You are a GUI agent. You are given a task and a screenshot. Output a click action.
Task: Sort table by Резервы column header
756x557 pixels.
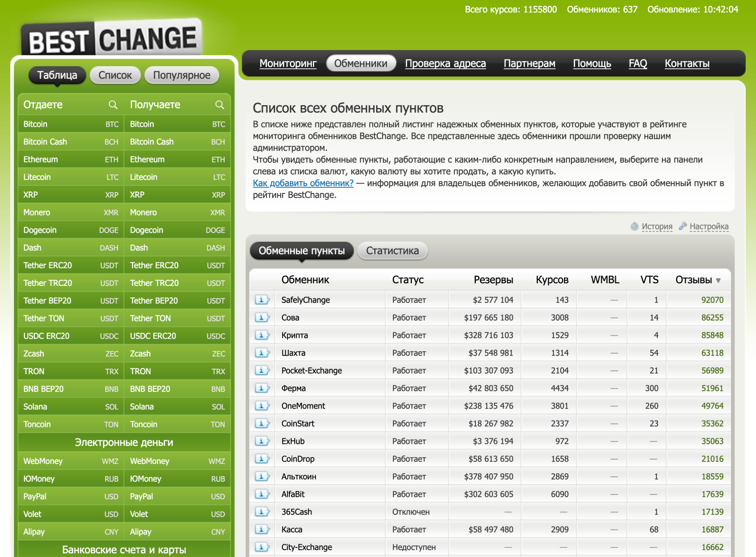tap(493, 280)
